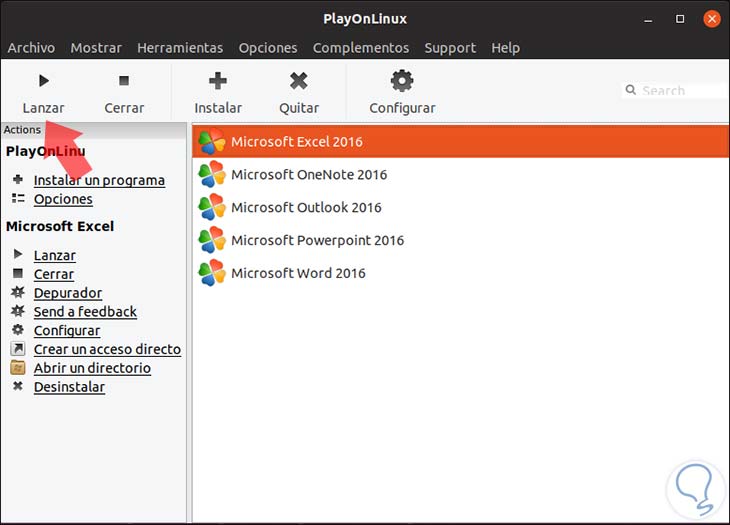
Task: Click the Microsoft Word 2016 clover icon
Action: [212, 273]
